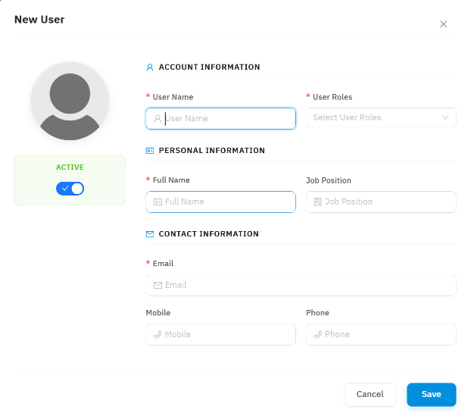Screen dimensions: 468x416
Task: Click the Account Information person icon
Action: pyautogui.click(x=150, y=67)
